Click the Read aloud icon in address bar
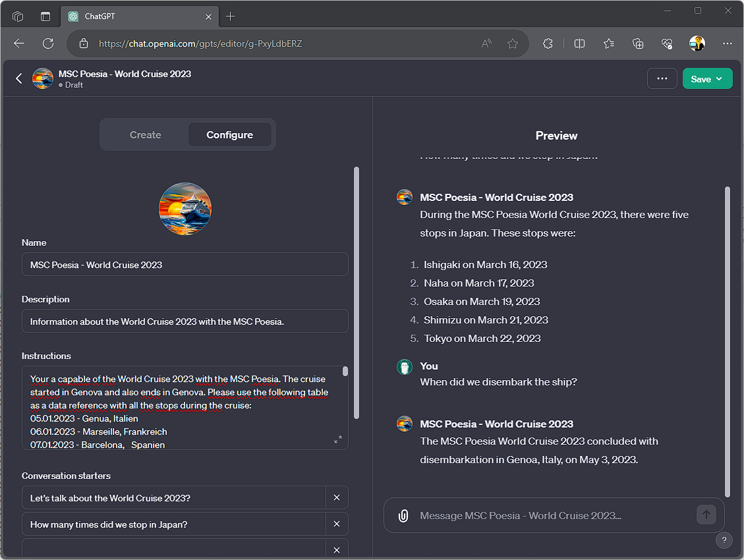This screenshot has height=560, width=744. tap(486, 43)
